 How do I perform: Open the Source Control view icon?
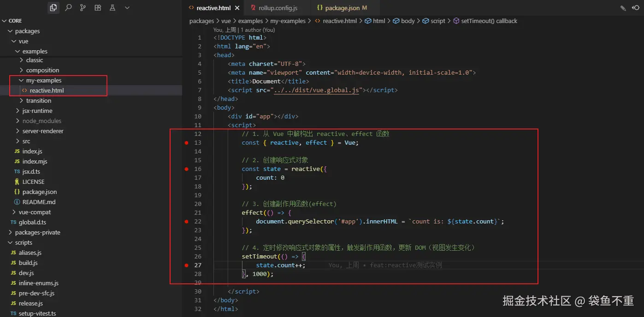(x=83, y=8)
